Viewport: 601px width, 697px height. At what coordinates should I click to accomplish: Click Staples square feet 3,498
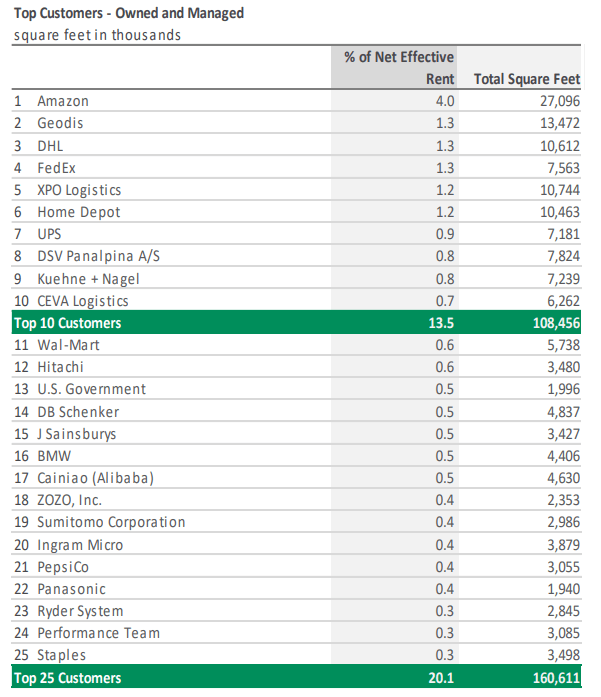pyautogui.click(x=564, y=655)
